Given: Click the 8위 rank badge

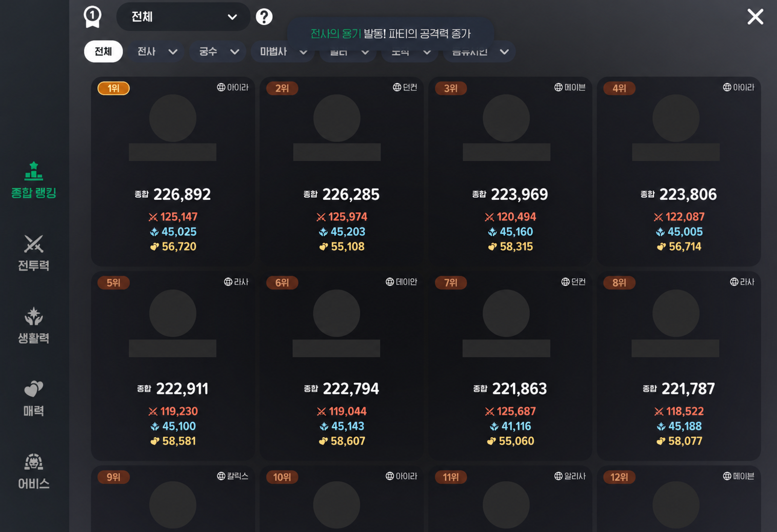Looking at the screenshot, I should pos(620,282).
